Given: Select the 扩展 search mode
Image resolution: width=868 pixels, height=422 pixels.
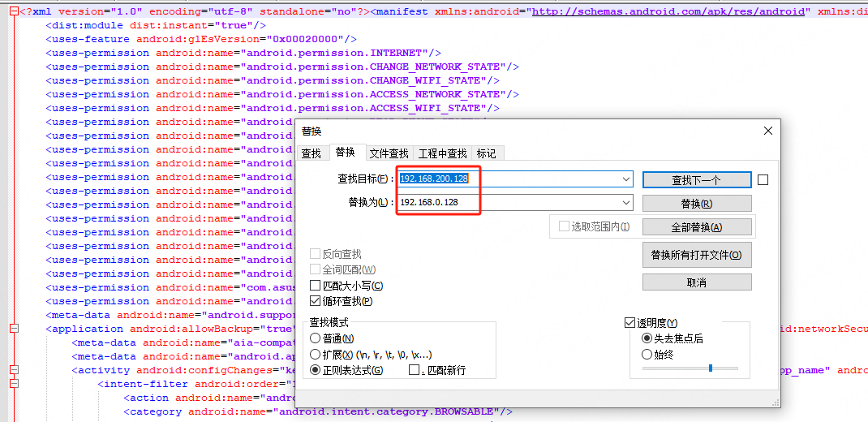Looking at the screenshot, I should pyautogui.click(x=316, y=355).
